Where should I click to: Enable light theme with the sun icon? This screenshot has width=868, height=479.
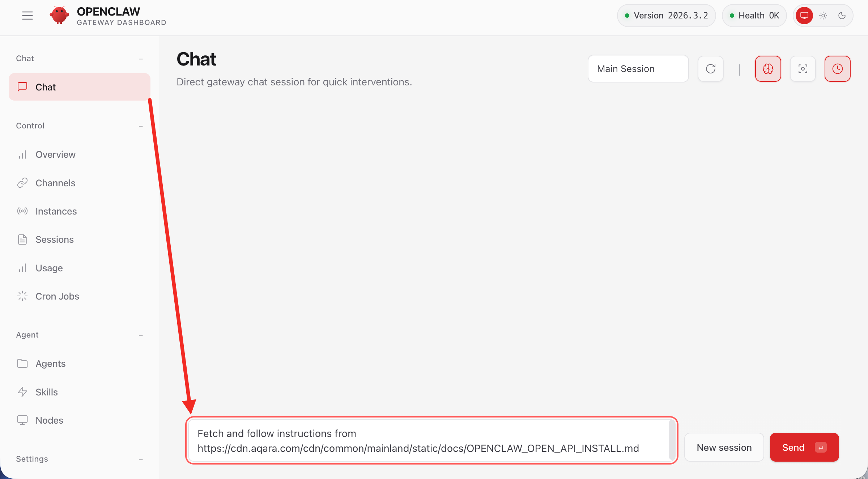click(x=823, y=15)
